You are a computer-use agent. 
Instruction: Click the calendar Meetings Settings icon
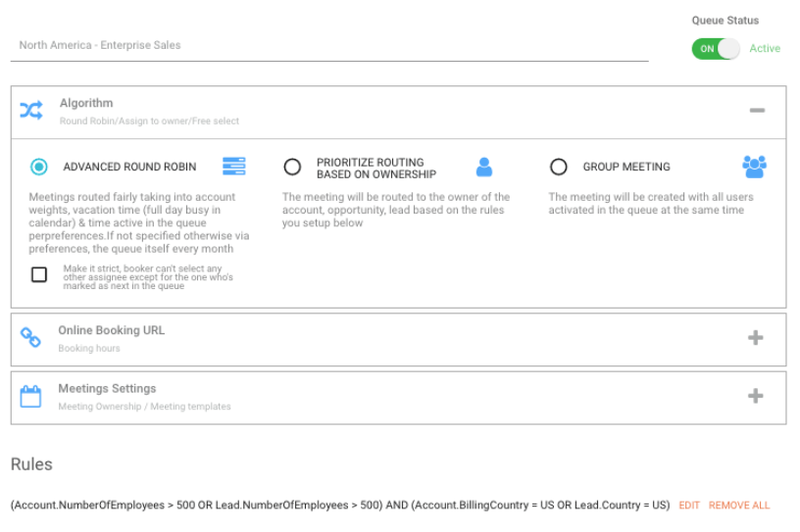click(x=31, y=396)
